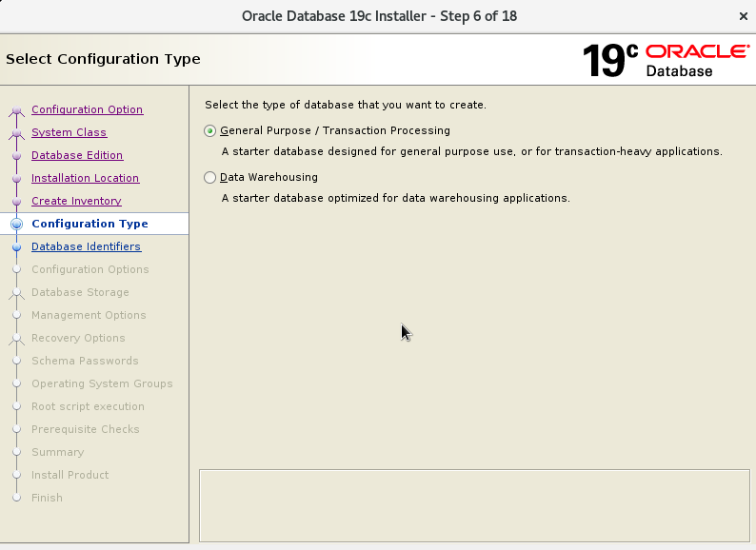This screenshot has height=550, width=756.
Task: Open the System Class step link
Action: point(69,132)
